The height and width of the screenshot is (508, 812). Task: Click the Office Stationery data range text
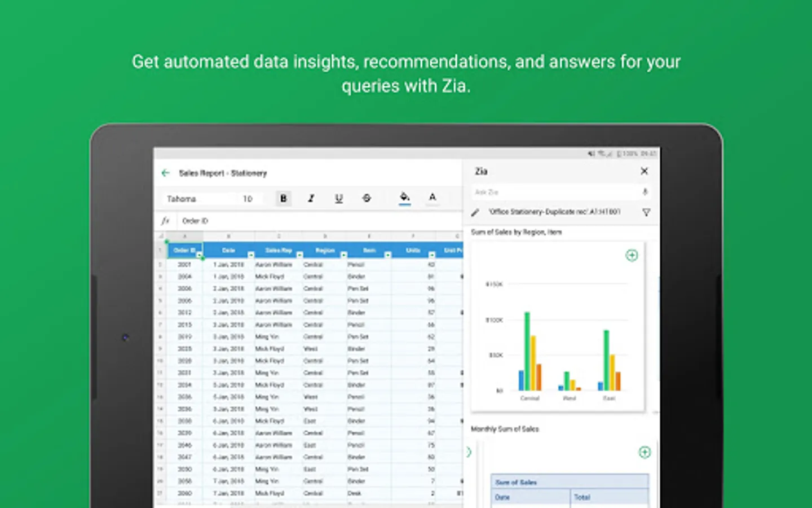point(555,212)
